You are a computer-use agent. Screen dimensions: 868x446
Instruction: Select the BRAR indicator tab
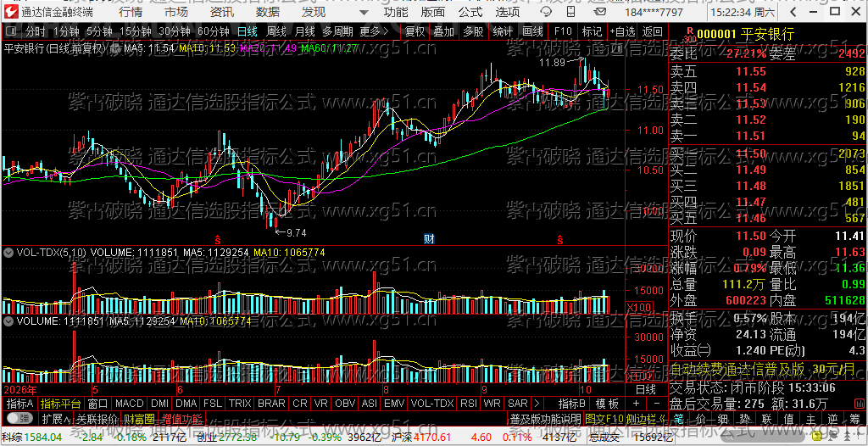pyautogui.click(x=271, y=404)
